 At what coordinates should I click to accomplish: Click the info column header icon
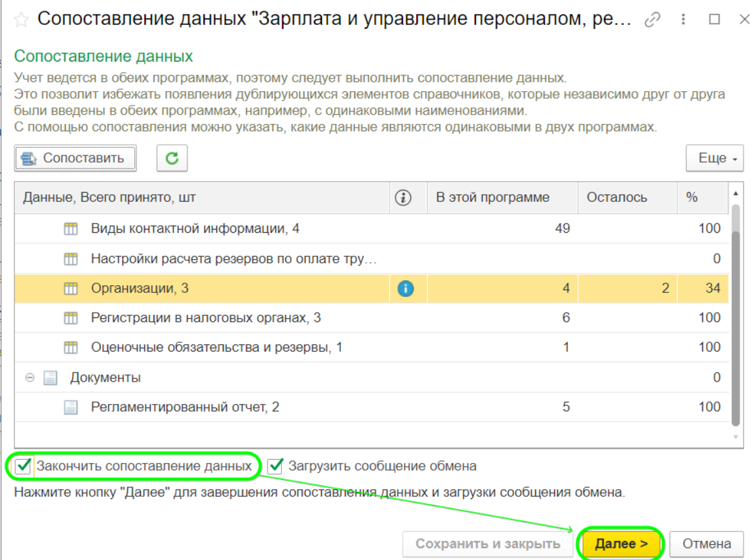pos(405,197)
